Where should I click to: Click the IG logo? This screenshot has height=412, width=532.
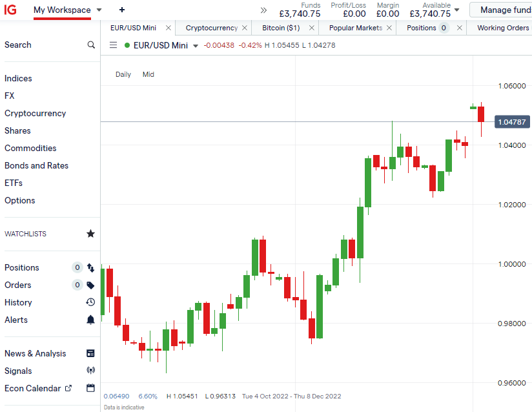tap(10, 10)
